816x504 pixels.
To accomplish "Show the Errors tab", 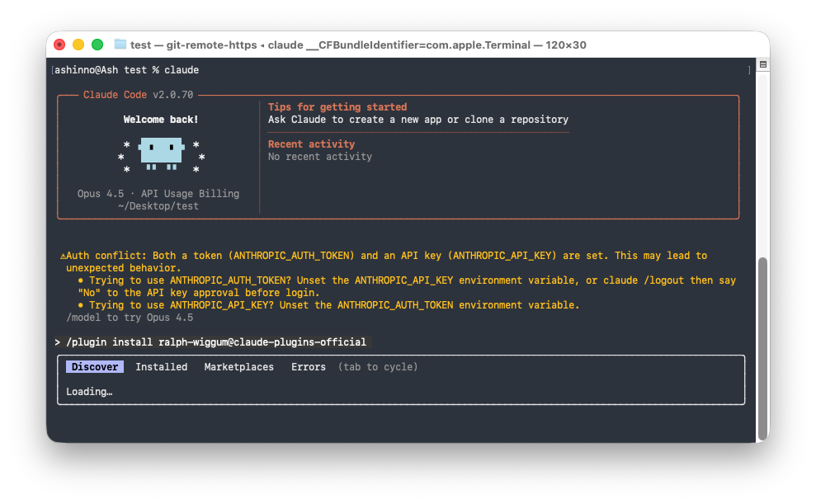I will click(x=308, y=367).
